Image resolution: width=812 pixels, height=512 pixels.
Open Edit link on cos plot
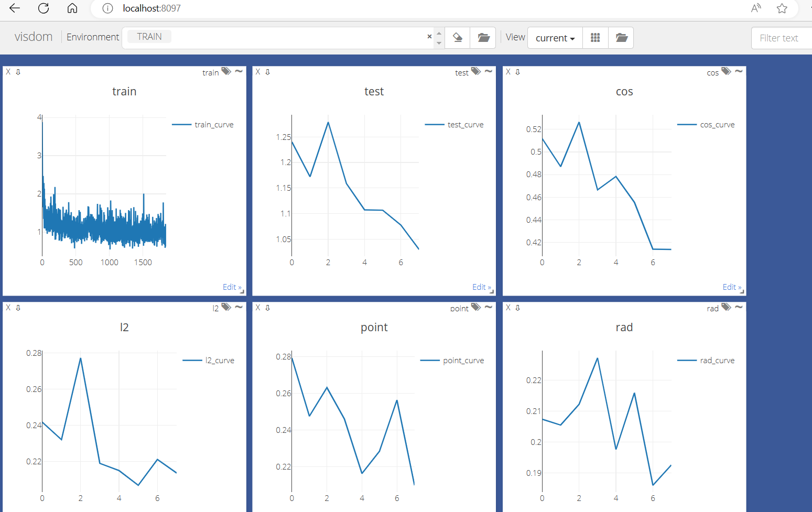(732, 287)
